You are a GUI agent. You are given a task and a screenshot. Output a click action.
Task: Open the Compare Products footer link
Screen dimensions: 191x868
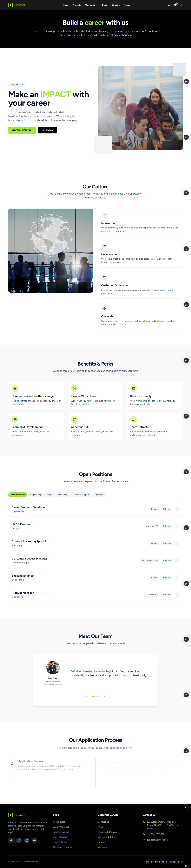point(62,847)
